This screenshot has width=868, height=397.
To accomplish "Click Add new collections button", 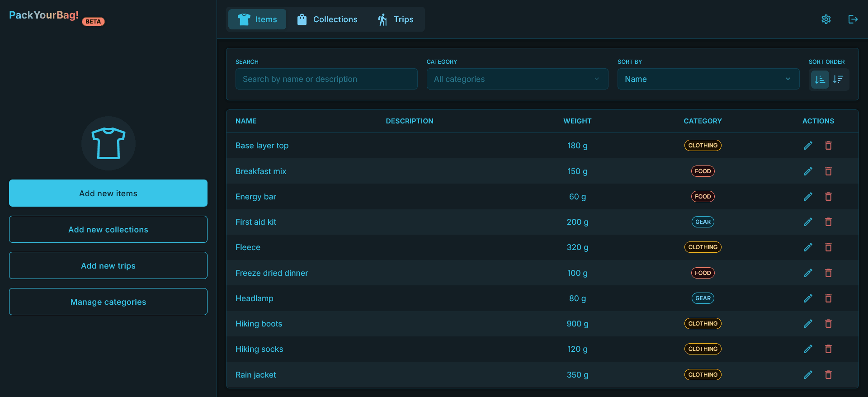I will [x=108, y=229].
